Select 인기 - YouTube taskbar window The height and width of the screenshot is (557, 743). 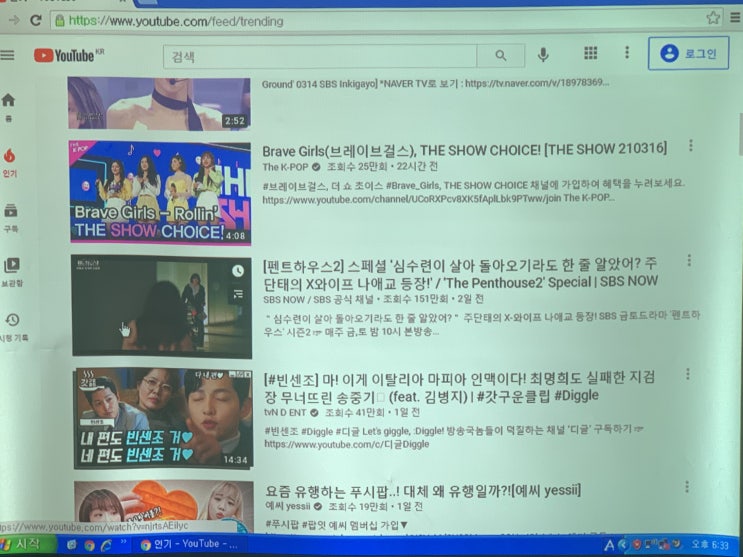[x=192, y=545]
